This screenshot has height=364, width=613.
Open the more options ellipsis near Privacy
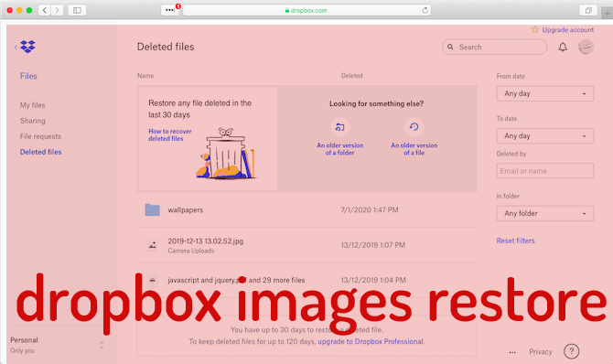coord(512,352)
